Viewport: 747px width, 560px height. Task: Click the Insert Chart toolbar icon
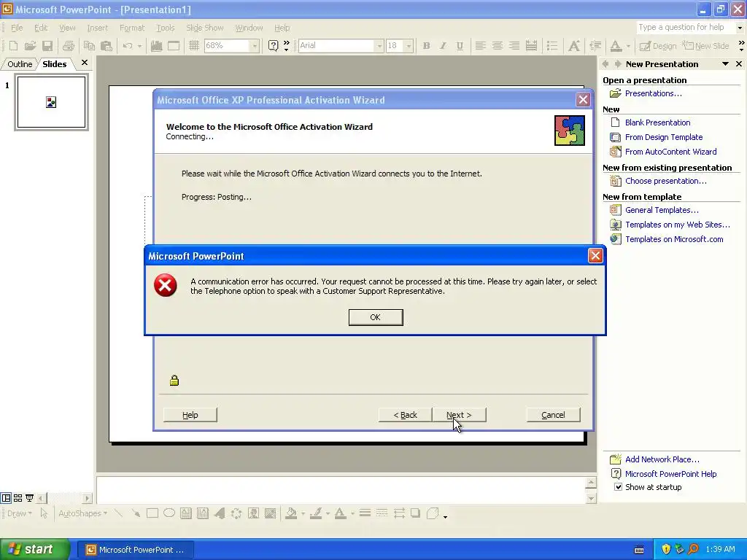click(156, 46)
